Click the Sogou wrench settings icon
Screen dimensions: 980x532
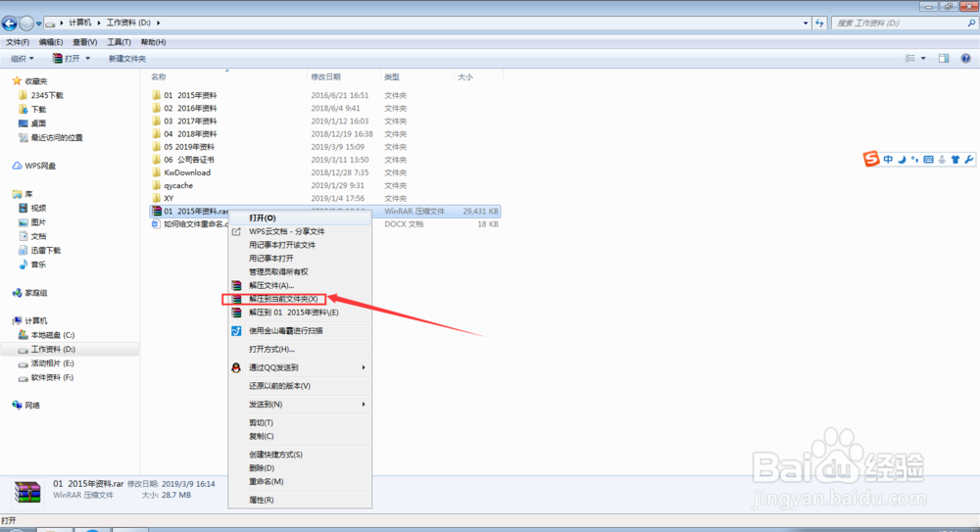[x=969, y=160]
